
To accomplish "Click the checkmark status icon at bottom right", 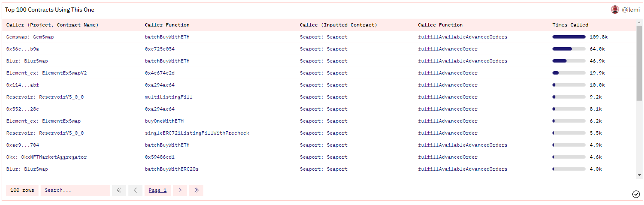I will [x=636, y=194].
